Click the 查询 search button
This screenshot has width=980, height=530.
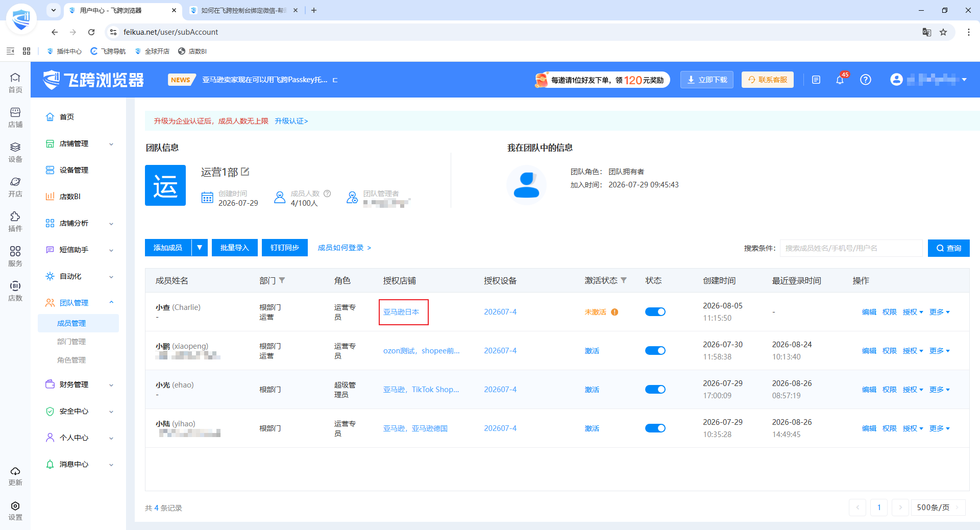[949, 248]
